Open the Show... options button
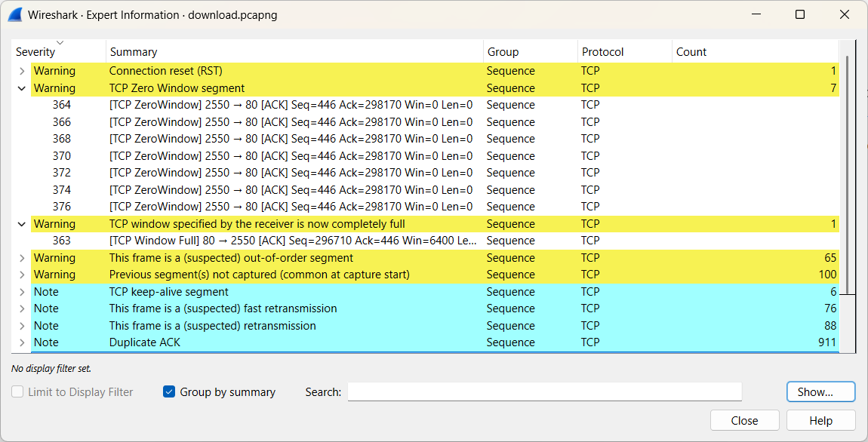This screenshot has width=868, height=442. click(820, 392)
